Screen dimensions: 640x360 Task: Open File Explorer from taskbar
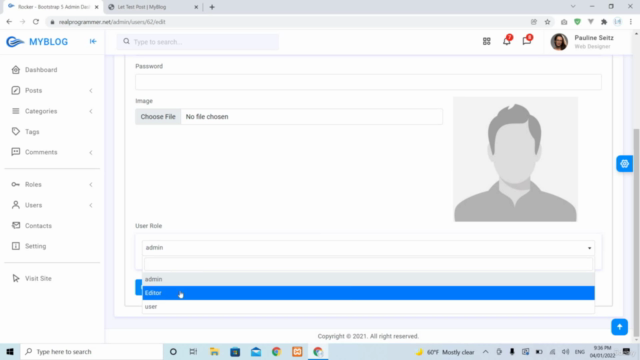click(x=214, y=351)
